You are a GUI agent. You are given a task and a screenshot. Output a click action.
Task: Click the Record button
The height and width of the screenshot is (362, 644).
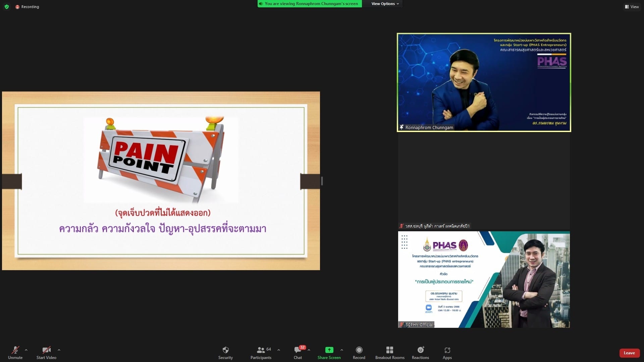point(359,353)
